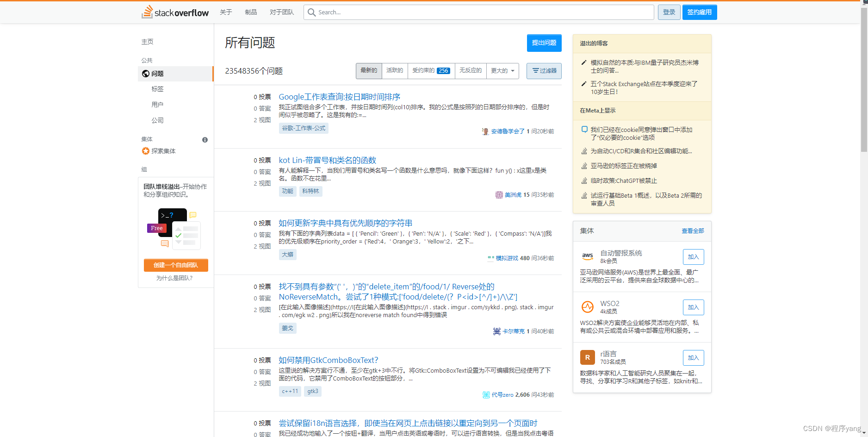The height and width of the screenshot is (437, 868).
Task: Open question 找不到具有参数 NoReverseMatch
Action: (398, 292)
